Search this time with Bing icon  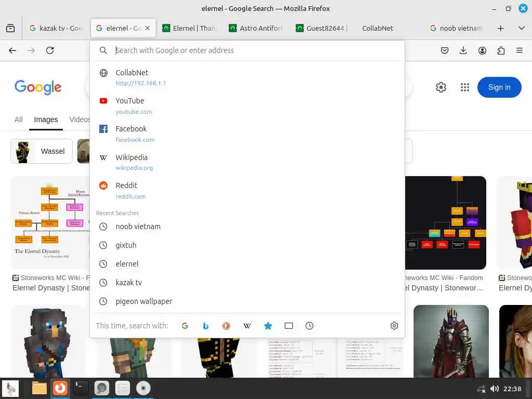pos(206,326)
